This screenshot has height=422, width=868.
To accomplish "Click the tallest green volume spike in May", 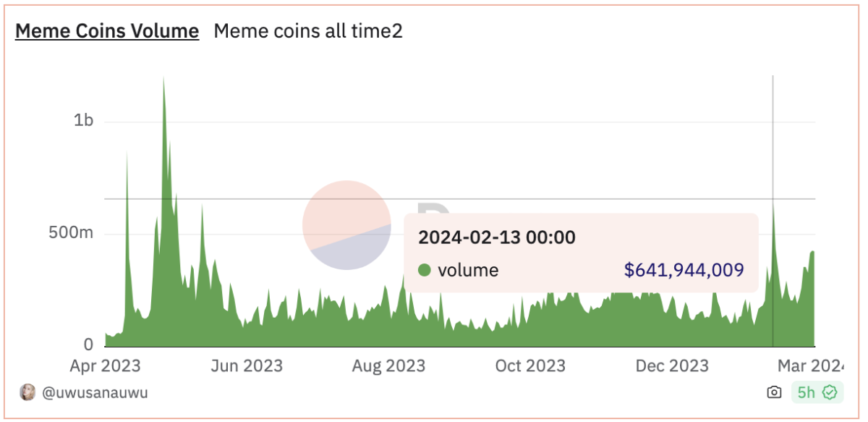I will tap(163, 109).
